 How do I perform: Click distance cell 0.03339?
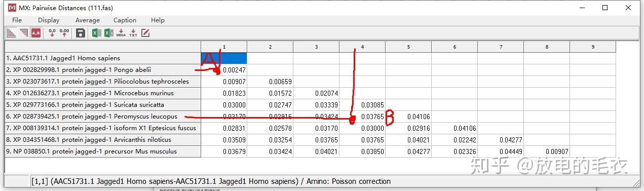pos(316,105)
